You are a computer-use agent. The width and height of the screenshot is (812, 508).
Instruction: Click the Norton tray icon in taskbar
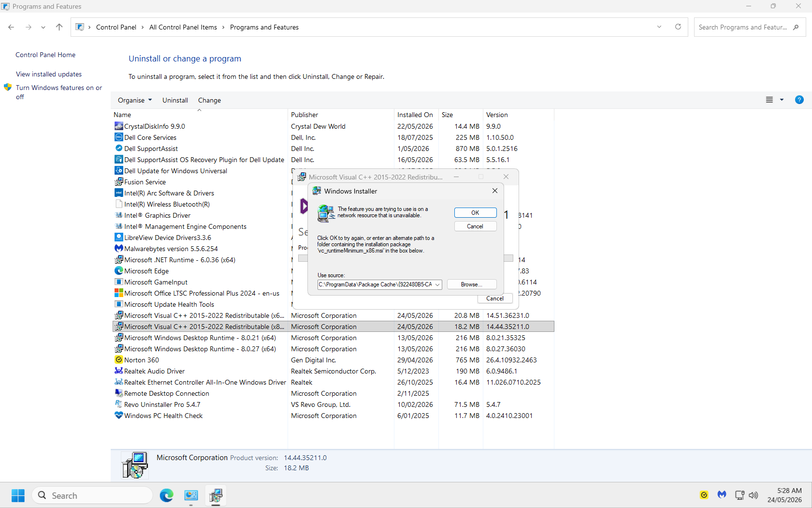pyautogui.click(x=704, y=495)
